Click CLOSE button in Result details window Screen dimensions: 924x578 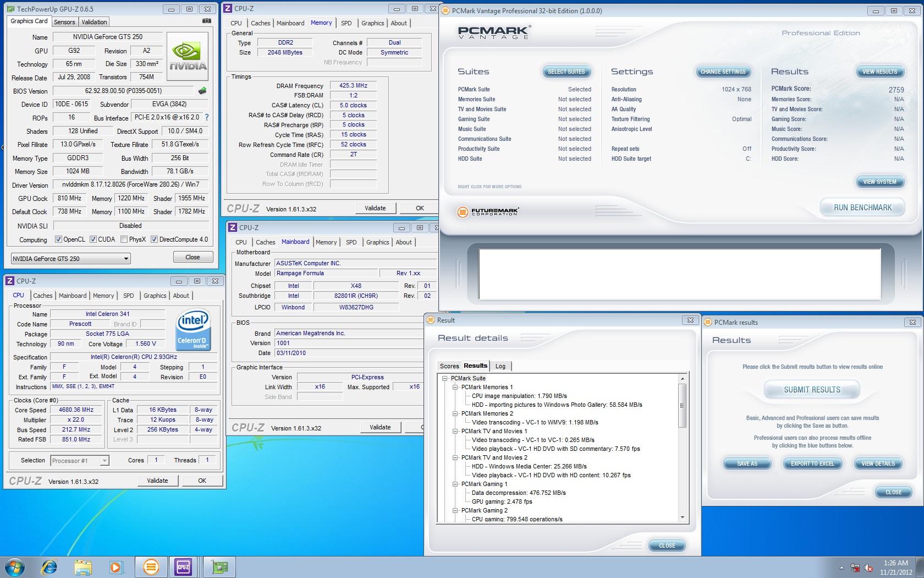pyautogui.click(x=667, y=546)
